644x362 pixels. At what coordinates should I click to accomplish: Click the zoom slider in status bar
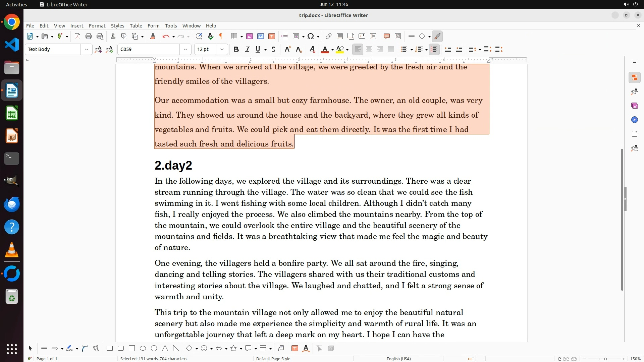point(605,359)
